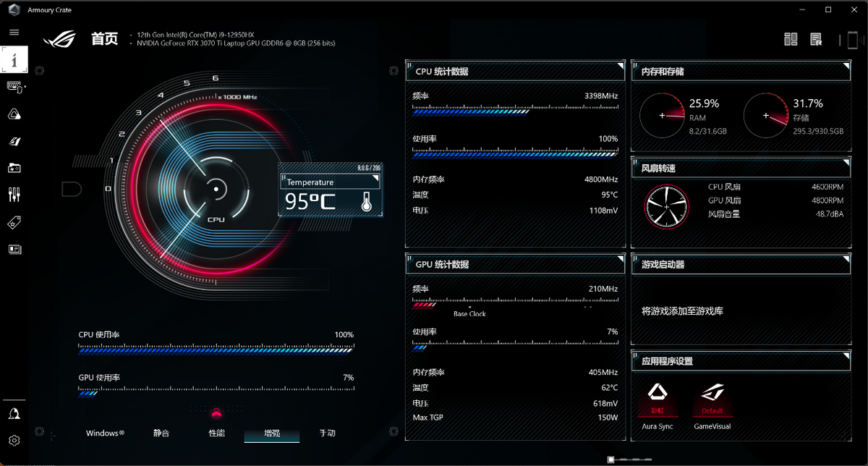868x466 pixels.
Task: Switch to the 手动 manual mode
Action: [327, 433]
